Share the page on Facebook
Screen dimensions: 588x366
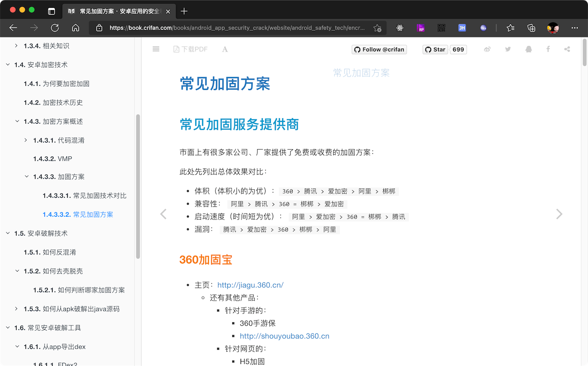click(548, 49)
